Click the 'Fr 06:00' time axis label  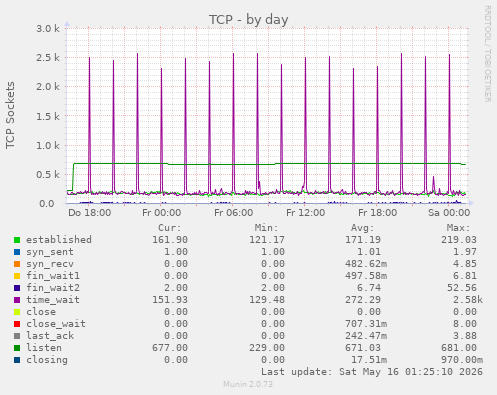click(x=234, y=213)
